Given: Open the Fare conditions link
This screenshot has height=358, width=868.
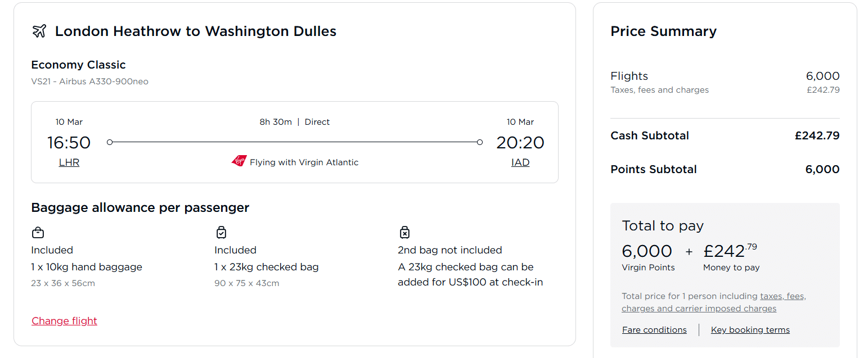Looking at the screenshot, I should click(x=654, y=330).
